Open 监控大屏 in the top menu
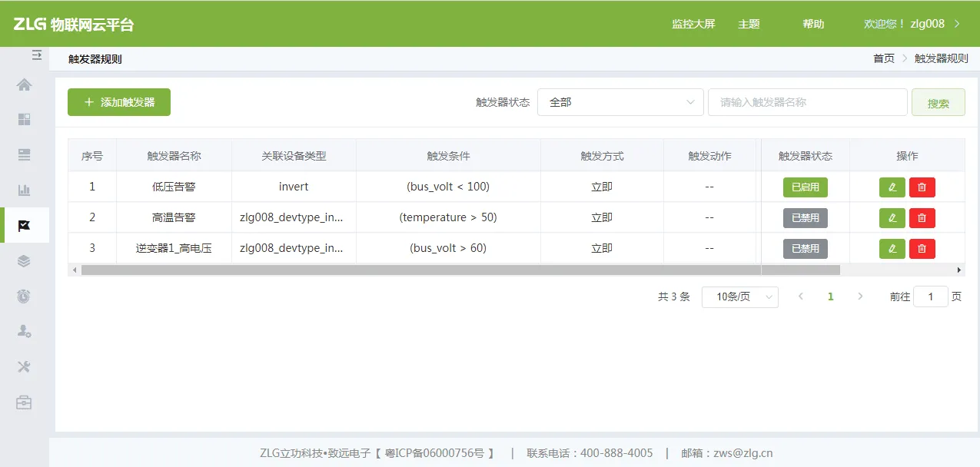 click(x=693, y=24)
